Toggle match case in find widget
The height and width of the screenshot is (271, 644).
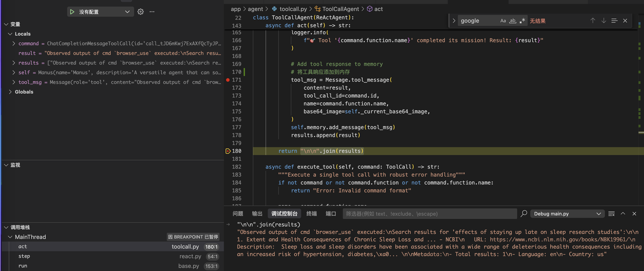pos(503,21)
